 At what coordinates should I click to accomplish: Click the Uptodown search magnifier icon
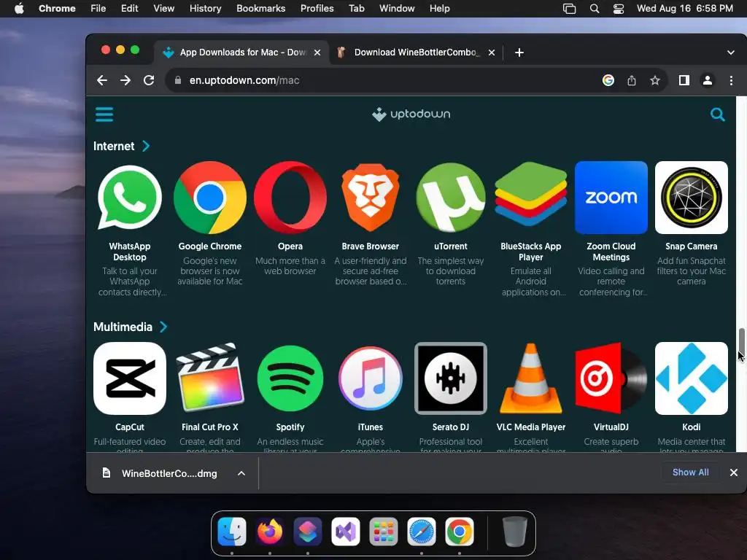(718, 114)
